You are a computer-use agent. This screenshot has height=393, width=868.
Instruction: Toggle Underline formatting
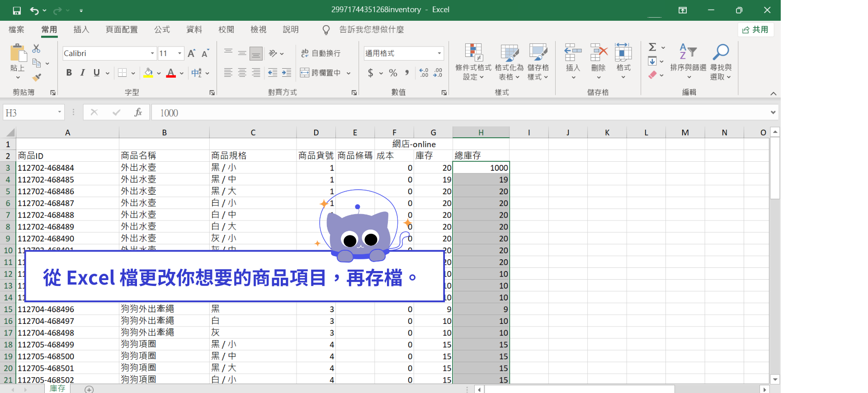[x=96, y=73]
